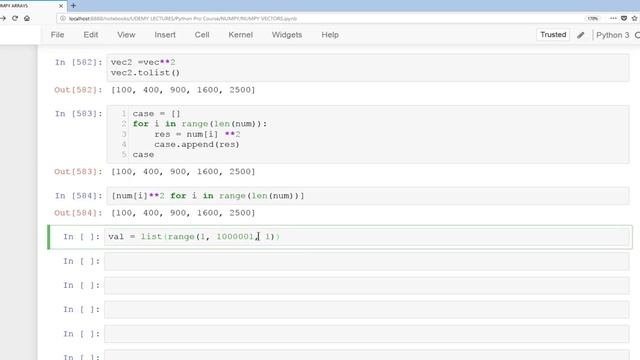Select list comprehension cell In [584]

click(367, 196)
